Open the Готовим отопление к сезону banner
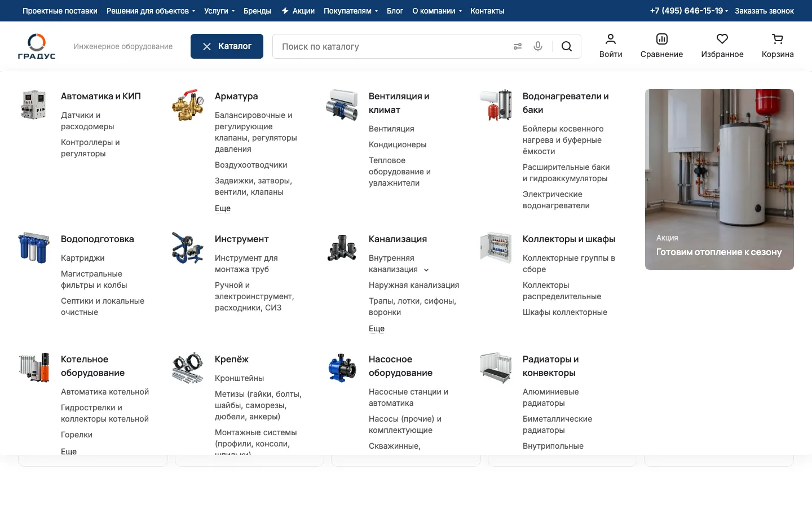 point(720,179)
